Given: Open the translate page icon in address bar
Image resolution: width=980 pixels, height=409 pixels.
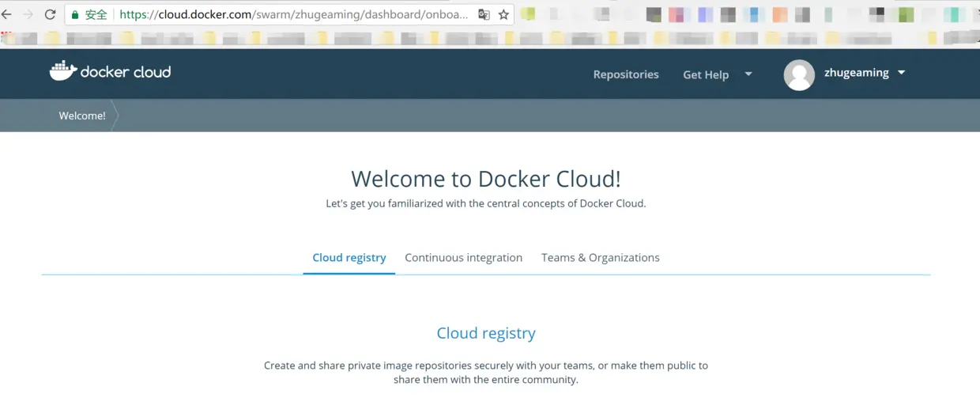Looking at the screenshot, I should [x=484, y=14].
